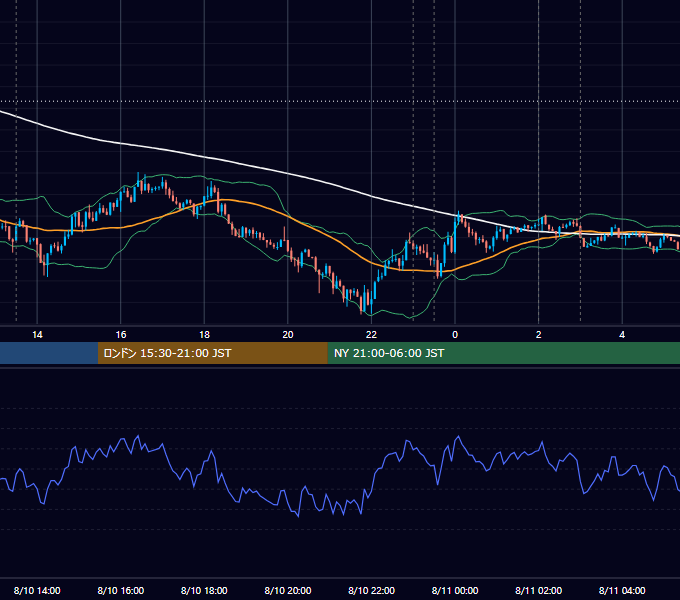Click the 8/11 00:00 date label

pyautogui.click(x=455, y=590)
